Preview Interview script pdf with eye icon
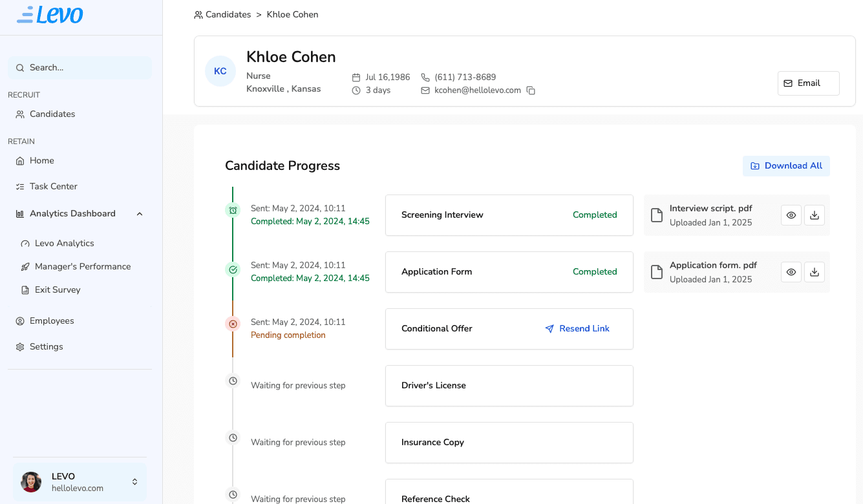This screenshot has height=504, width=863. pos(791,215)
